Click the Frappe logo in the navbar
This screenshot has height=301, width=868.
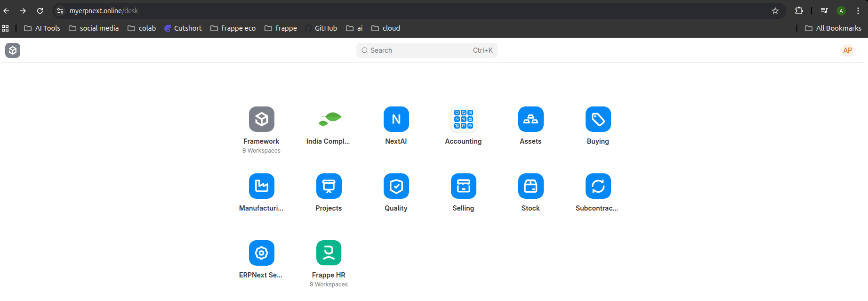click(x=13, y=50)
